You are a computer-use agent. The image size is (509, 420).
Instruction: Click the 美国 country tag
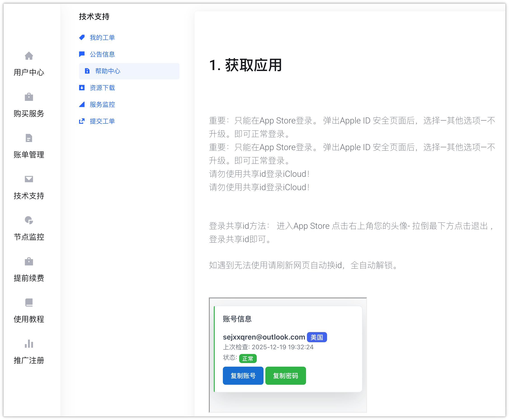pos(317,337)
